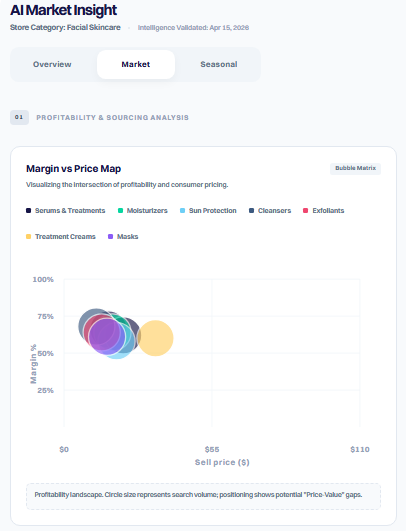The width and height of the screenshot is (406, 531).
Task: Open the Seasonal tab
Action: pyautogui.click(x=219, y=64)
